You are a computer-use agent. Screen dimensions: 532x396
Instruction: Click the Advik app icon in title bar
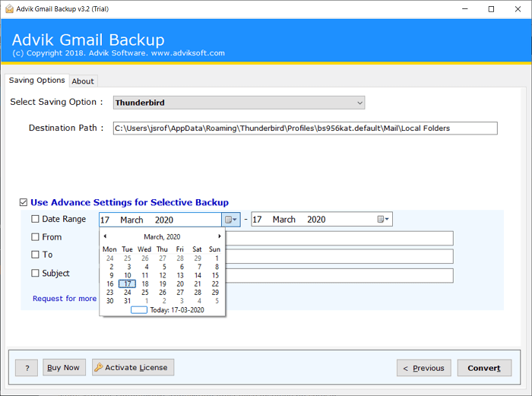[x=9, y=9]
